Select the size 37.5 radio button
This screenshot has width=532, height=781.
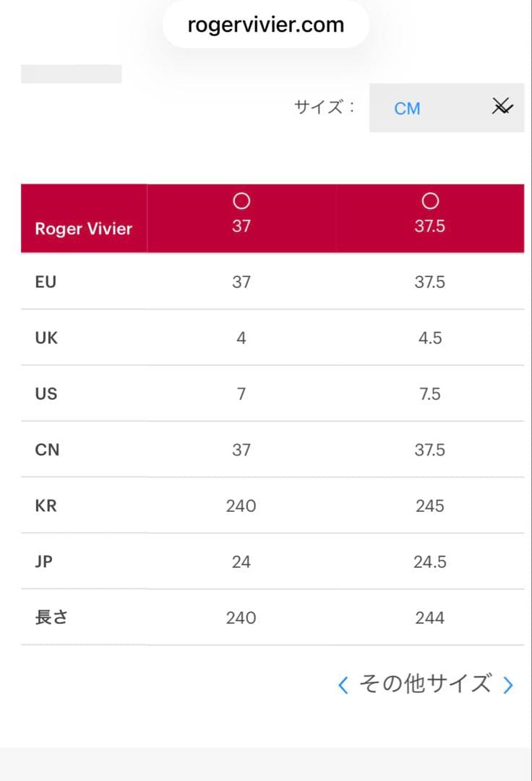coord(430,201)
